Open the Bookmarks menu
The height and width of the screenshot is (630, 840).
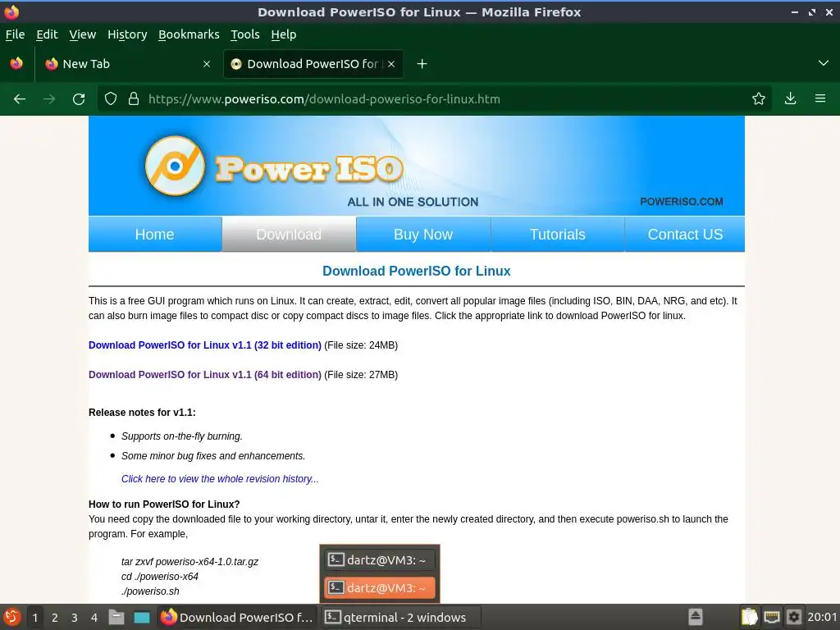[189, 34]
